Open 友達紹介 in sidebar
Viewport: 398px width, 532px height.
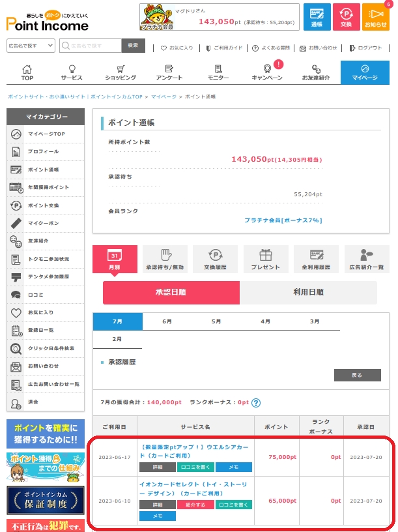pos(46,241)
